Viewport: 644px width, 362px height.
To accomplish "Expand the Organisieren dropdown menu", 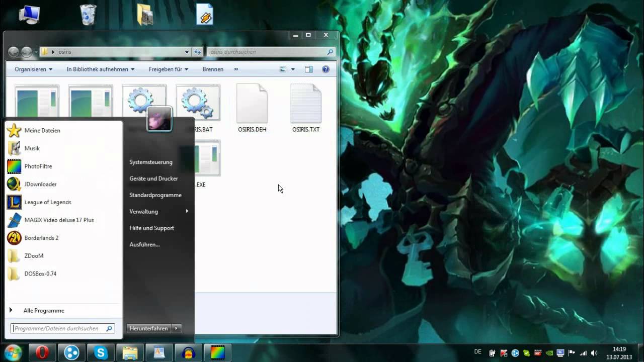I will point(33,69).
